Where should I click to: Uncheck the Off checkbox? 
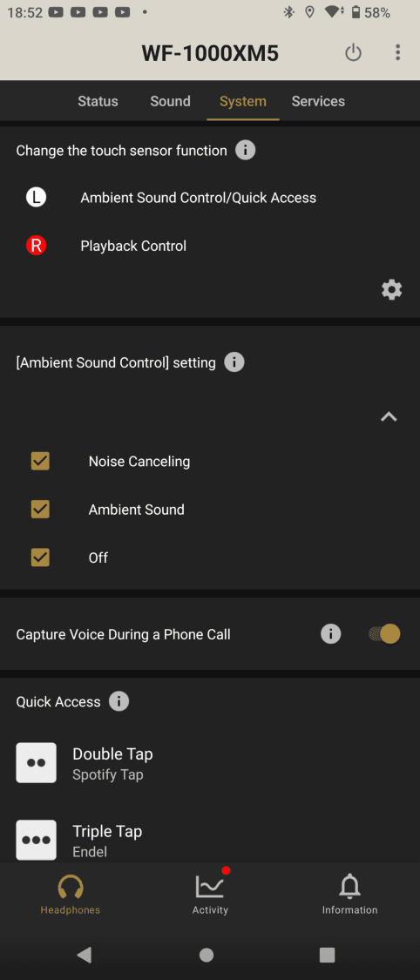(x=41, y=558)
